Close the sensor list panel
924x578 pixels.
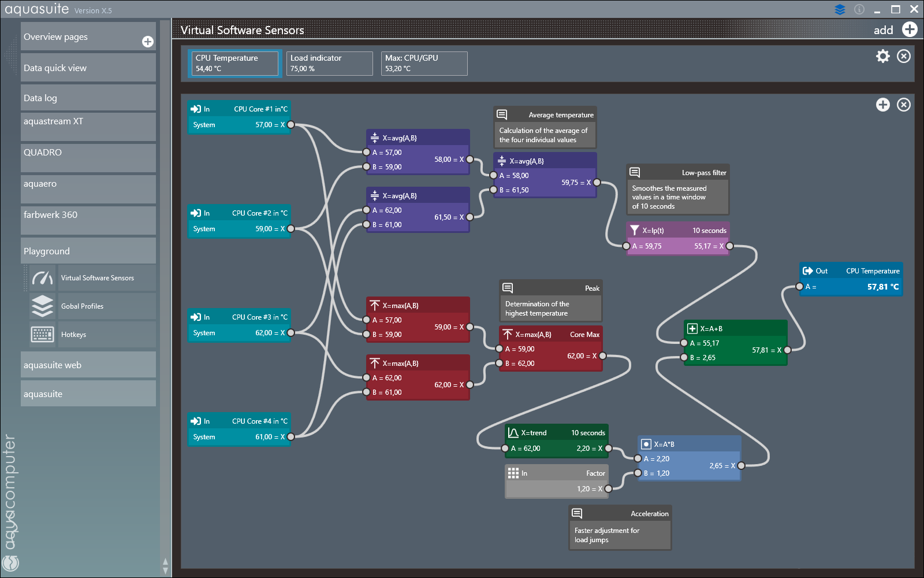click(904, 56)
